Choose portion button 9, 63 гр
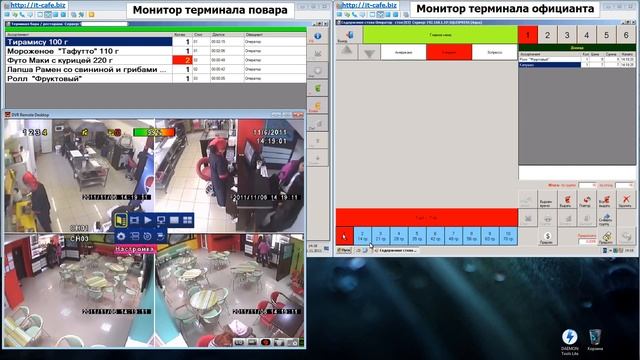 coord(489,236)
